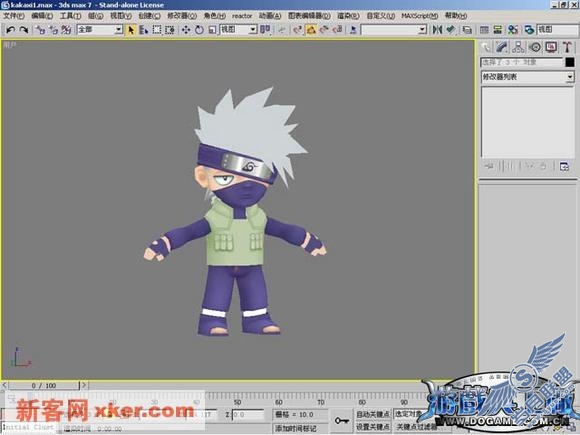Activate the Unlink Selection tool
The width and height of the screenshot is (580, 435).
click(x=53, y=30)
